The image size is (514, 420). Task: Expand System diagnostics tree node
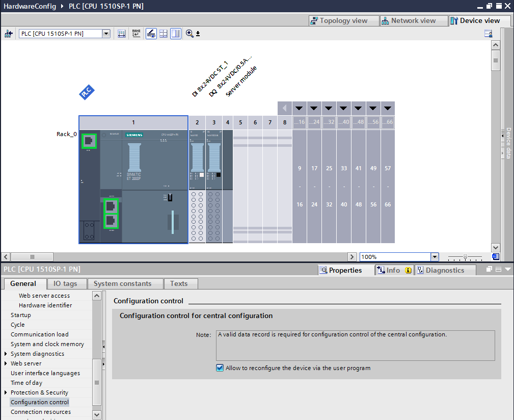(6, 353)
